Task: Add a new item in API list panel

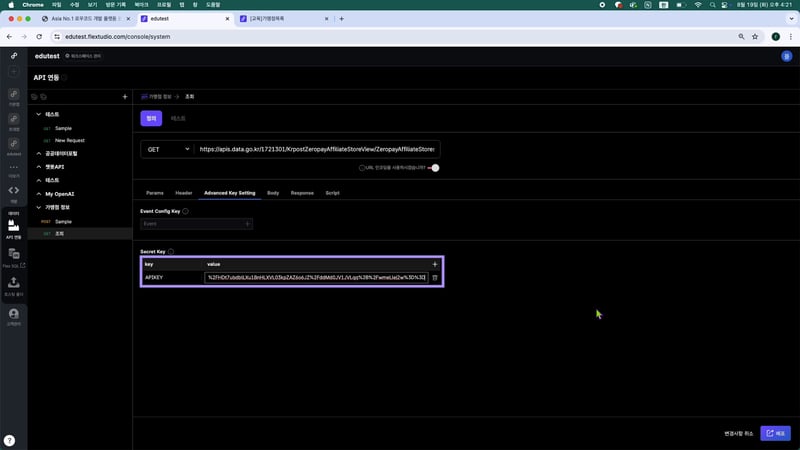Action: point(124,97)
